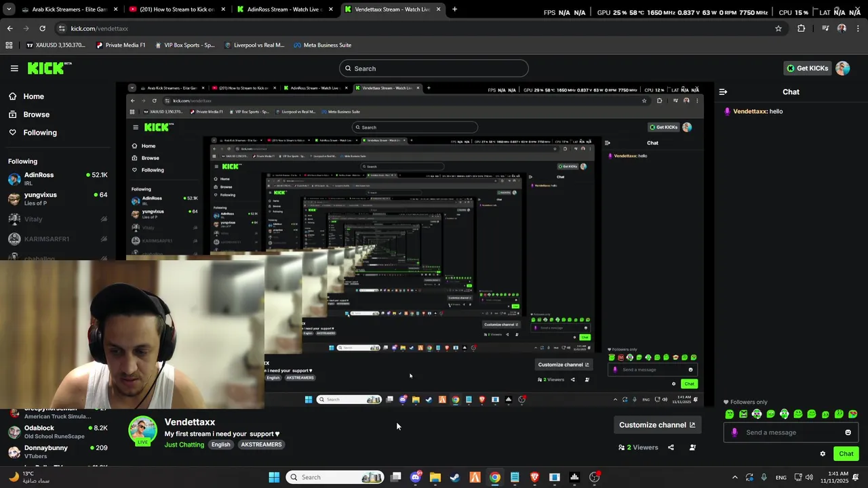The image size is (868, 488).
Task: Insert the heart-eyes green Kick emote
Action: point(852,414)
